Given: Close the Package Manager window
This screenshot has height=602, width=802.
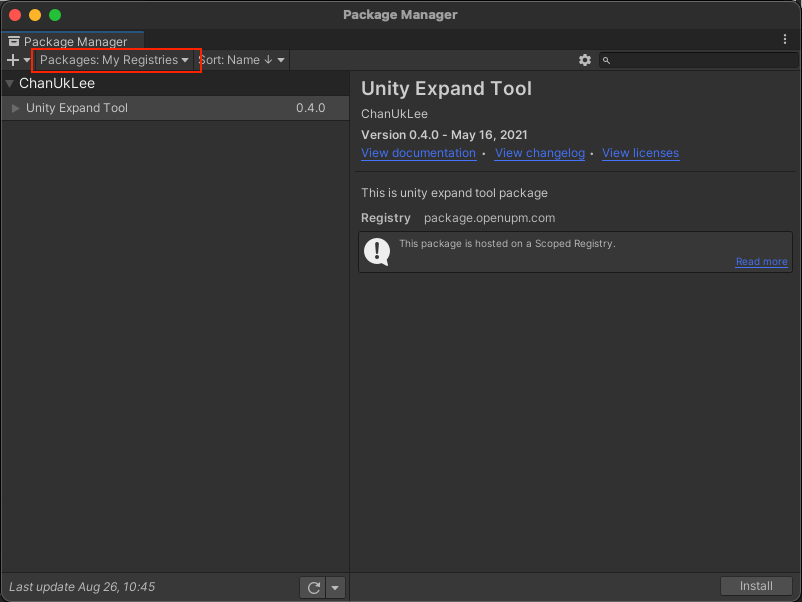Looking at the screenshot, I should (x=15, y=15).
